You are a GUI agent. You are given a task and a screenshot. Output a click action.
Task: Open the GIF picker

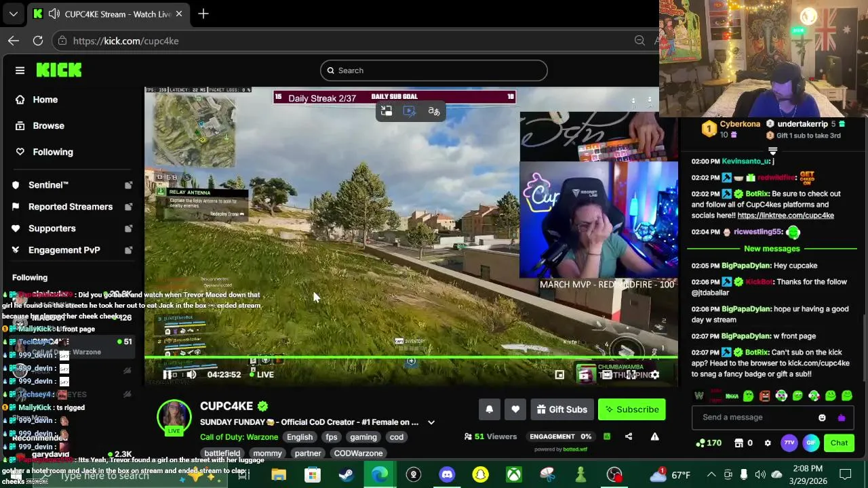pos(811,443)
